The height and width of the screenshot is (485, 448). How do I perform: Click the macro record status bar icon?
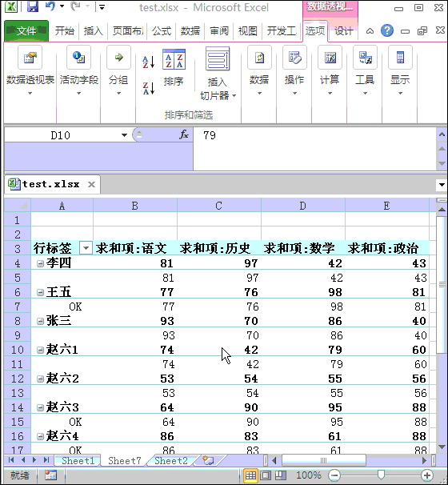pyautogui.click(x=51, y=475)
